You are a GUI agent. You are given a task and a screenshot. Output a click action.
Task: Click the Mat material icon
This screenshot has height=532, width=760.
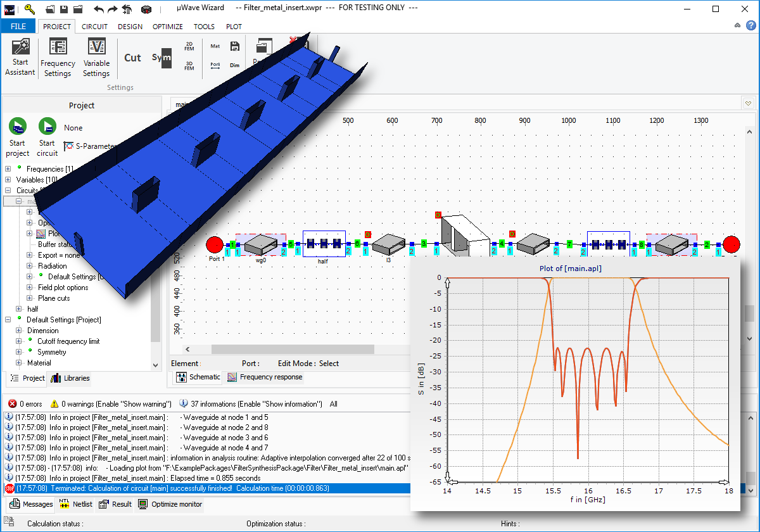tap(215, 46)
